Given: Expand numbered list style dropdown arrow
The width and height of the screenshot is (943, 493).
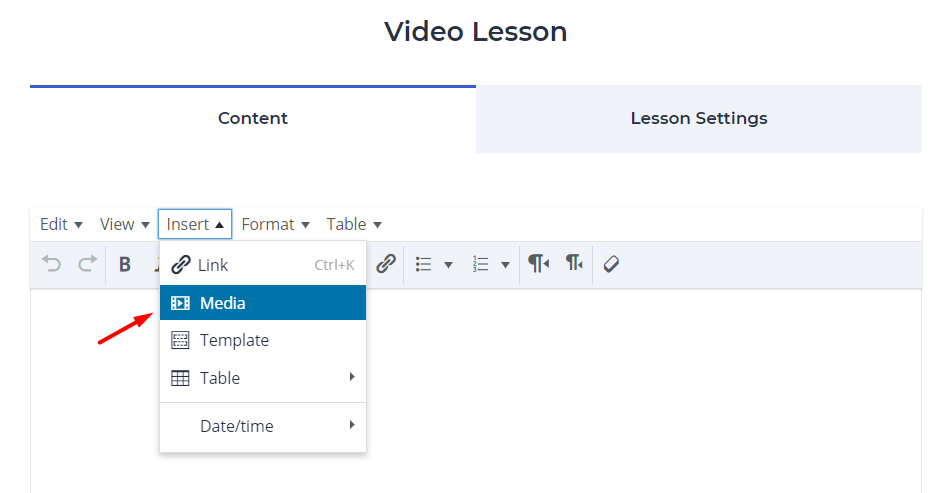Looking at the screenshot, I should coord(505,264).
